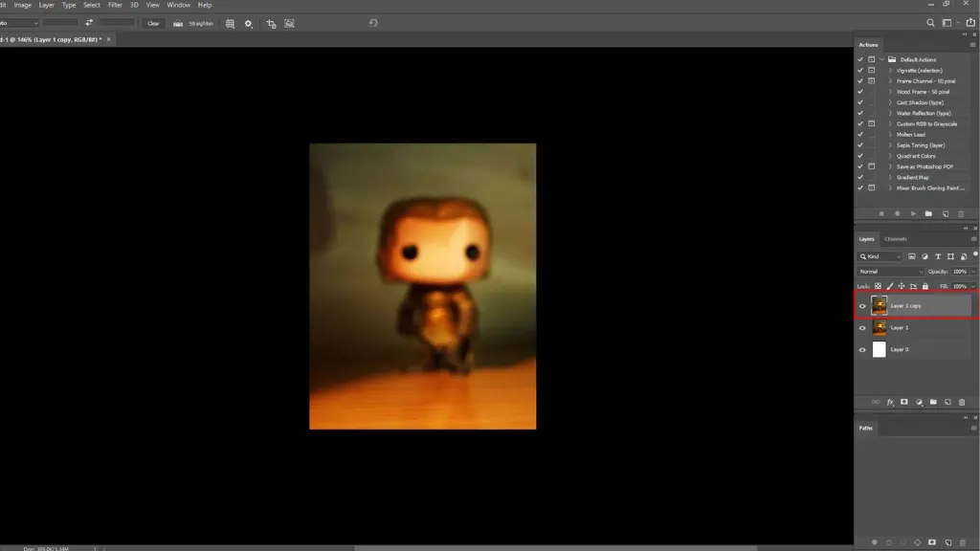This screenshot has width=980, height=551.
Task: Click Clear button in options bar
Action: pyautogui.click(x=153, y=23)
